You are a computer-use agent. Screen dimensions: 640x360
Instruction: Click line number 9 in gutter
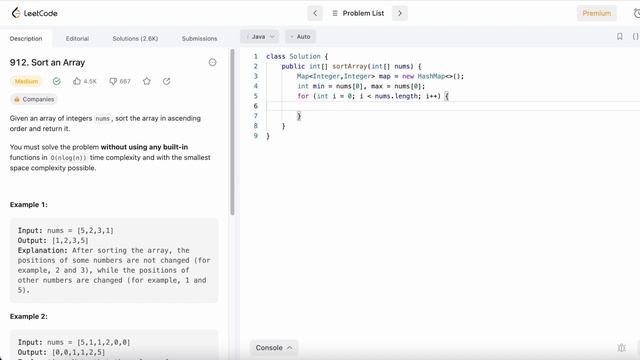[256, 136]
